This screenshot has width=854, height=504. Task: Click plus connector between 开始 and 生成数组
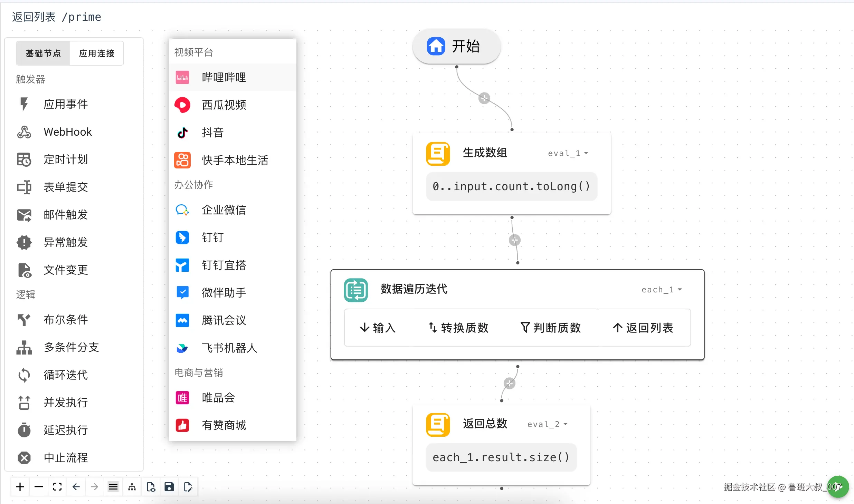tap(484, 98)
